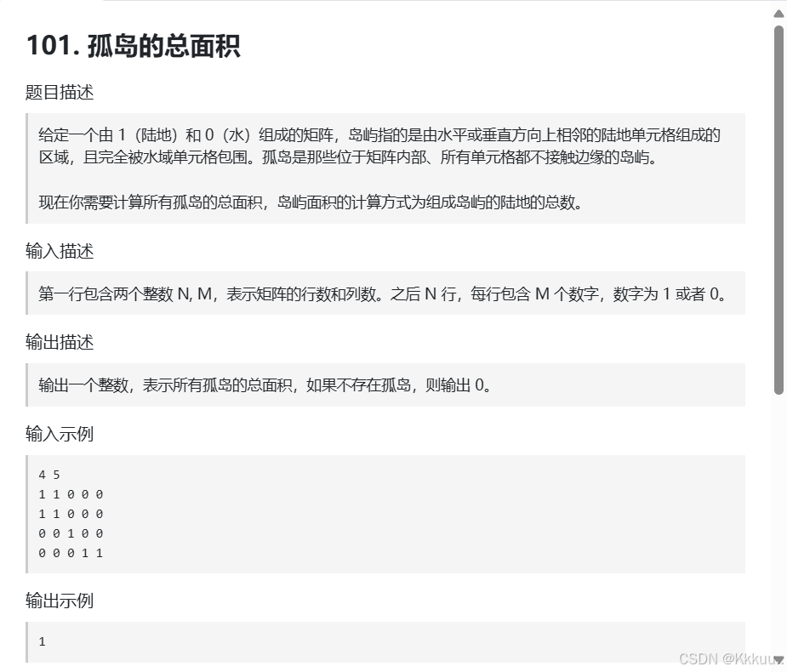The height and width of the screenshot is (672, 787).
Task: Click the heading "输入示例"
Action: 60,434
